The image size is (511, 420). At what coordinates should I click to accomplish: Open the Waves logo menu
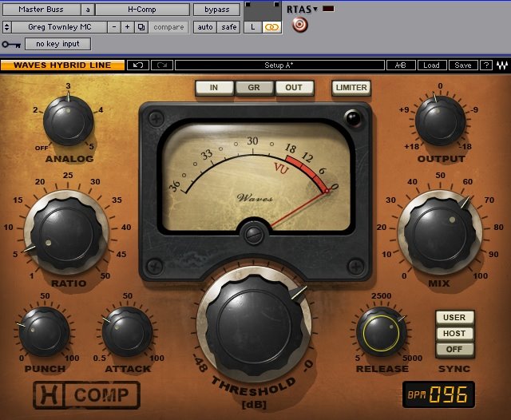coord(502,65)
